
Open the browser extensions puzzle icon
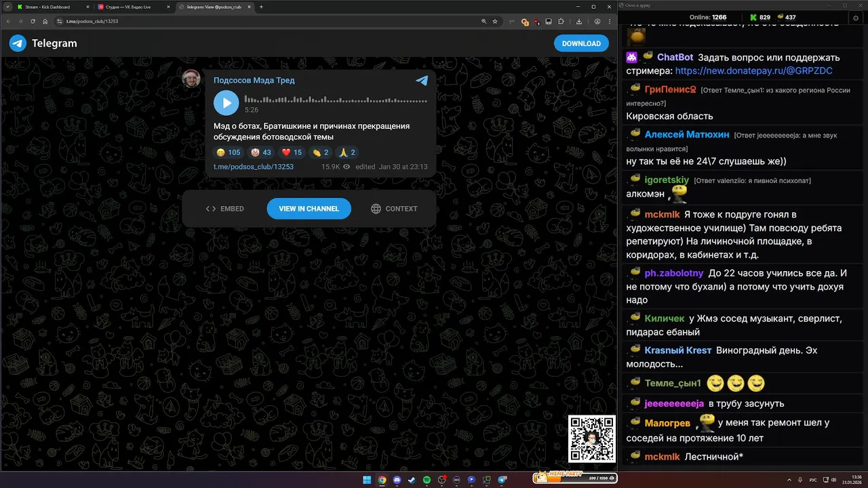(x=561, y=22)
